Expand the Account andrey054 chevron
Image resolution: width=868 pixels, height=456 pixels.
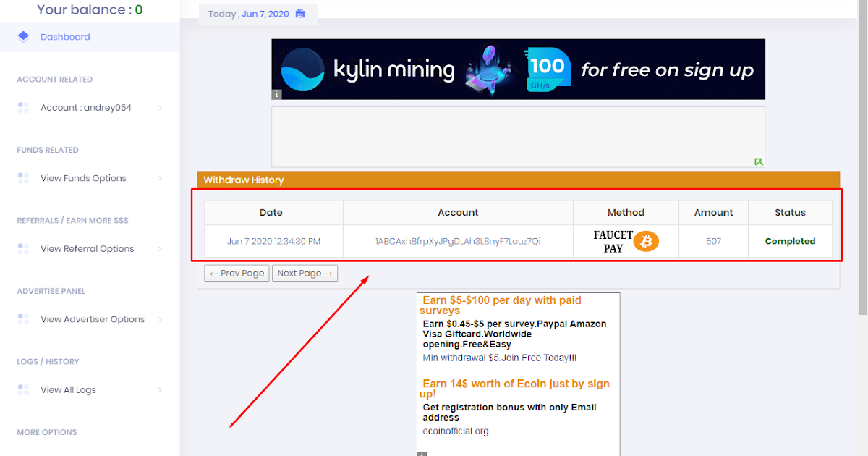pos(160,108)
